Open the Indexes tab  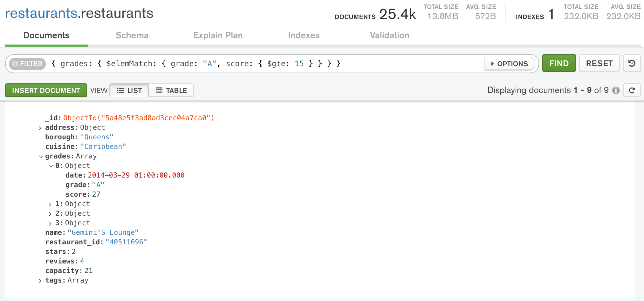click(x=304, y=35)
